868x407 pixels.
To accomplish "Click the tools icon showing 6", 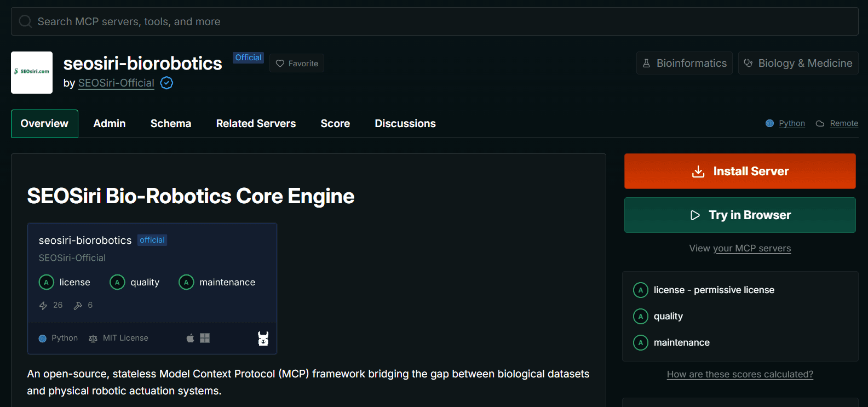I will [78, 306].
